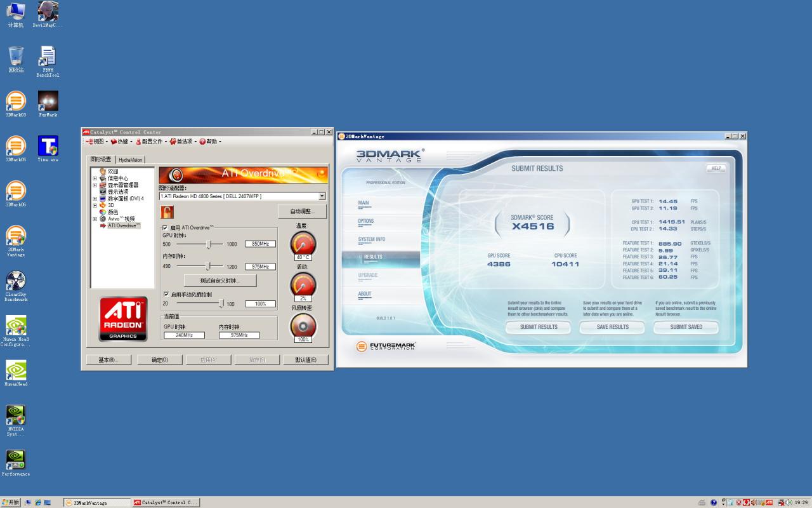This screenshot has width=812, height=508.
Task: Click the ATI Radeon Graphics logo
Action: pos(123,319)
